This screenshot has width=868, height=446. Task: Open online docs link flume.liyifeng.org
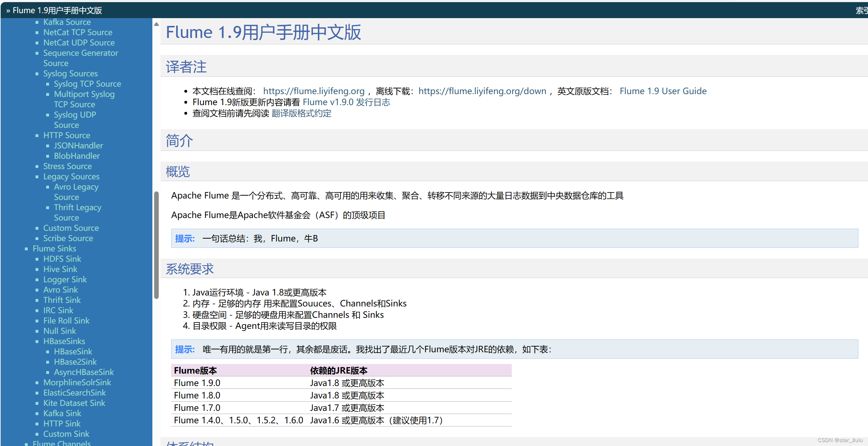pyautogui.click(x=314, y=91)
